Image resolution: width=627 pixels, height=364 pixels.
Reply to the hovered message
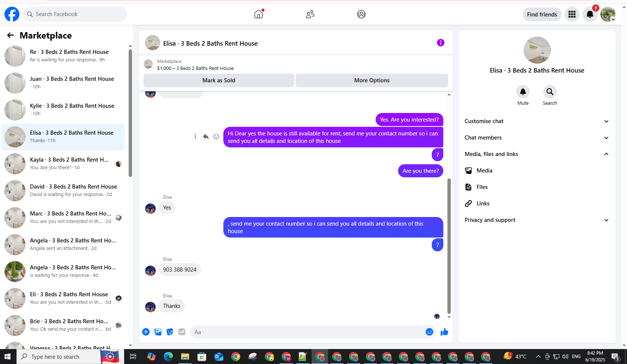tap(206, 137)
